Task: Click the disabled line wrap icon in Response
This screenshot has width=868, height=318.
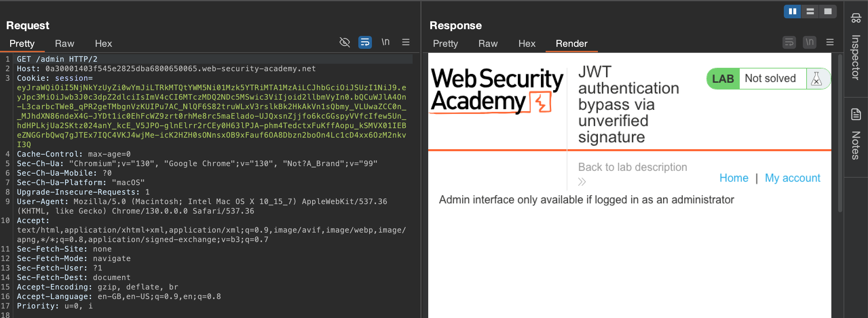Action: click(789, 42)
